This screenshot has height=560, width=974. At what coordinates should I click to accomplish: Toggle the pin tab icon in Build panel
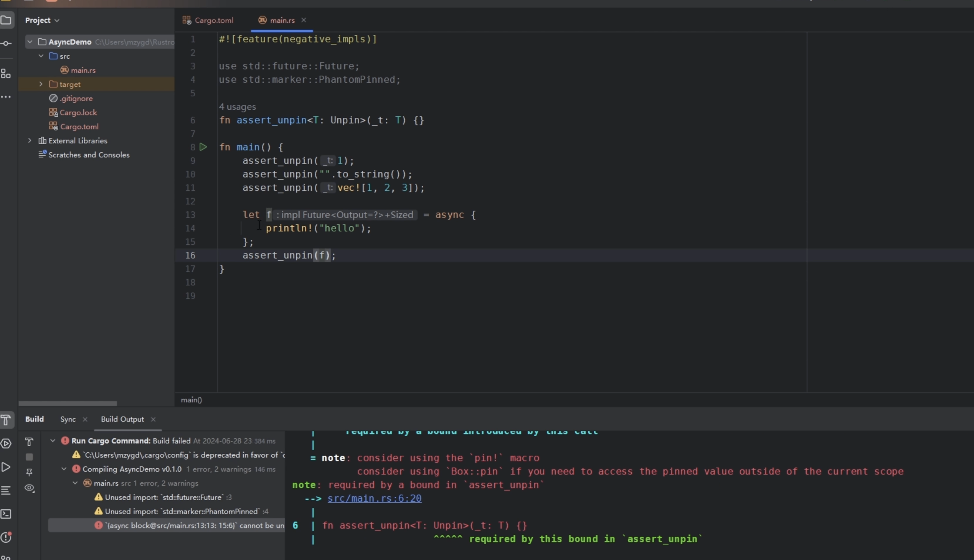[x=29, y=472]
